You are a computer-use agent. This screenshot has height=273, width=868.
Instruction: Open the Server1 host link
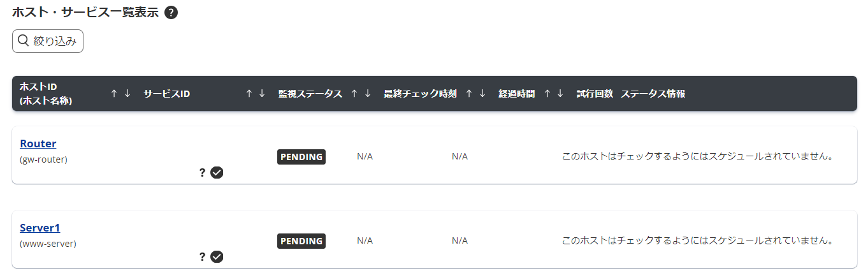click(x=40, y=228)
